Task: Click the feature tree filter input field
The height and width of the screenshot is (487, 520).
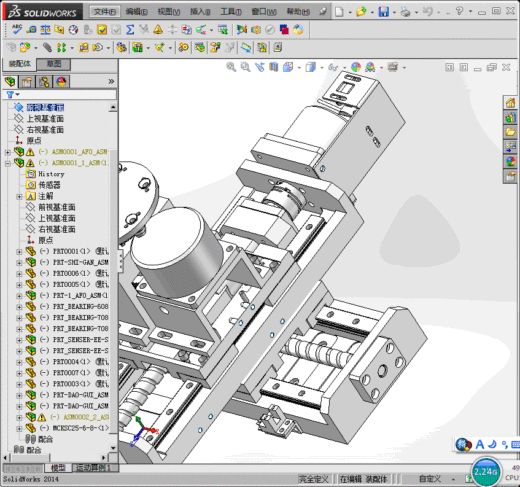Action: 67,95
